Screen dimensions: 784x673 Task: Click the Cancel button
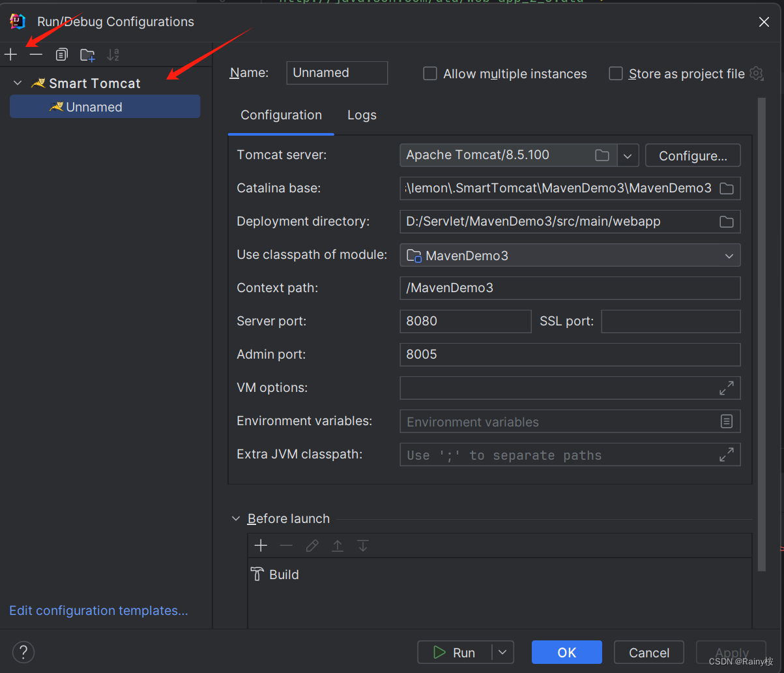click(649, 652)
